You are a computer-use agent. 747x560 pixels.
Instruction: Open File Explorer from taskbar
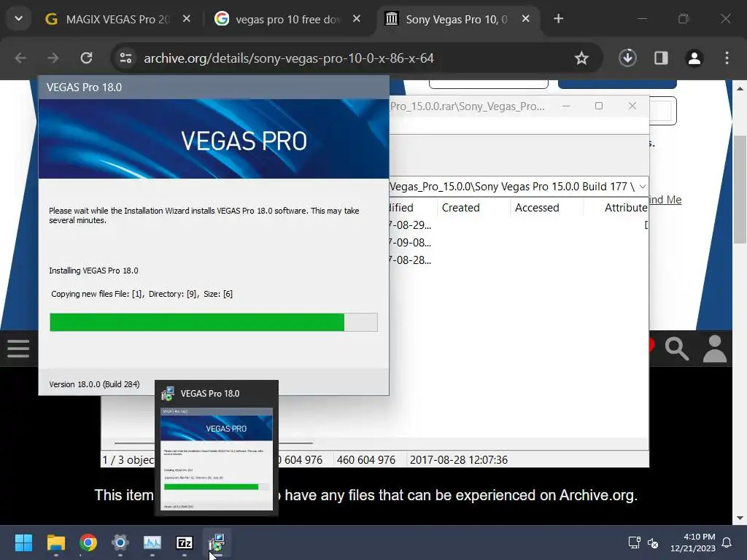pyautogui.click(x=55, y=542)
